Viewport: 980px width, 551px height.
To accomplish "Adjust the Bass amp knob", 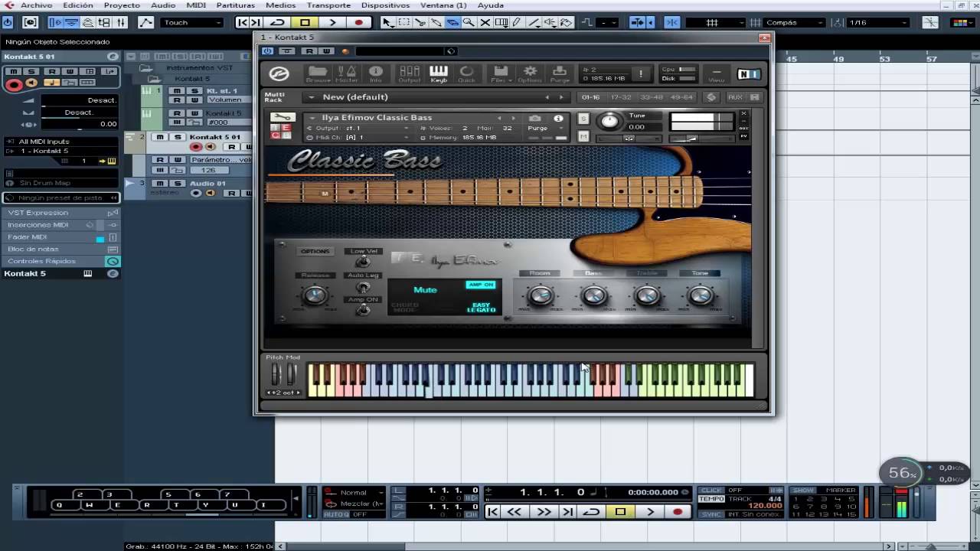I will pyautogui.click(x=594, y=295).
